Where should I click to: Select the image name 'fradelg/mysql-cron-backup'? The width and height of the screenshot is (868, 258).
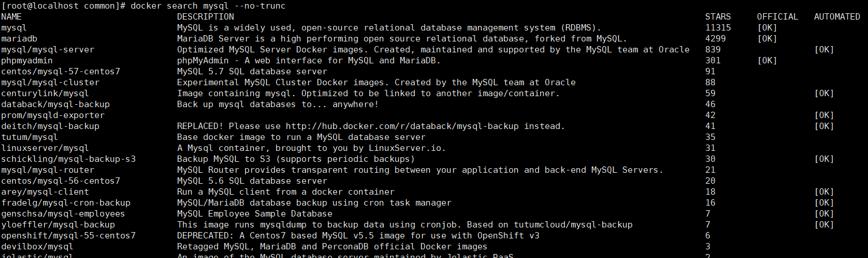[x=66, y=203]
